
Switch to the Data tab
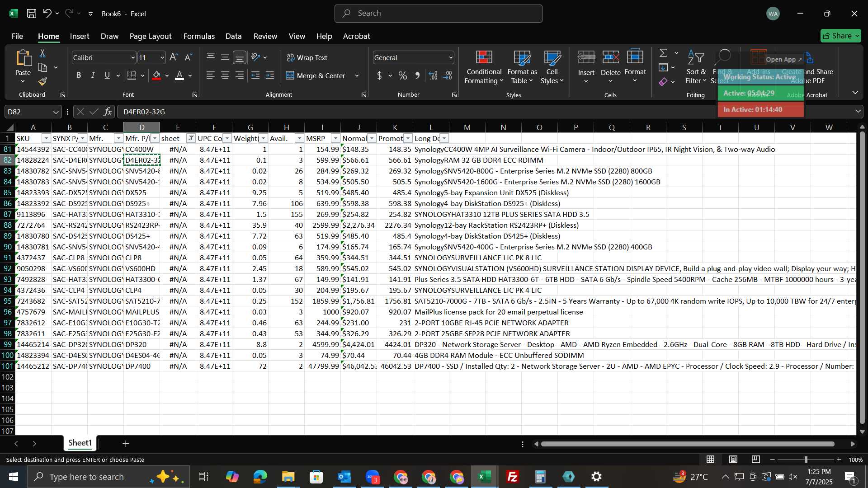tap(233, 36)
